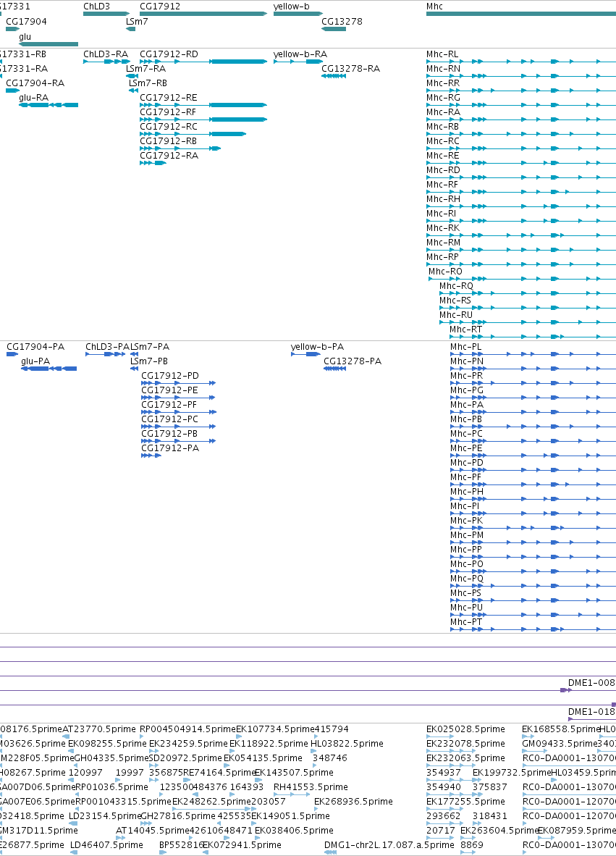Image resolution: width=616 pixels, height=856 pixels.
Task: Select transcript ChLD3-RA
Action: coord(106,54)
